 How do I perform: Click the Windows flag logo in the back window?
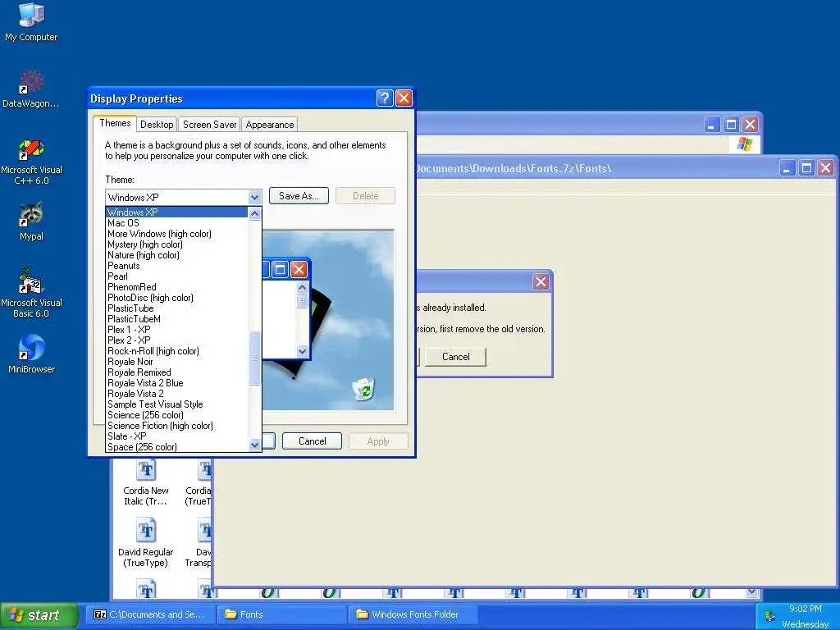pos(745,144)
